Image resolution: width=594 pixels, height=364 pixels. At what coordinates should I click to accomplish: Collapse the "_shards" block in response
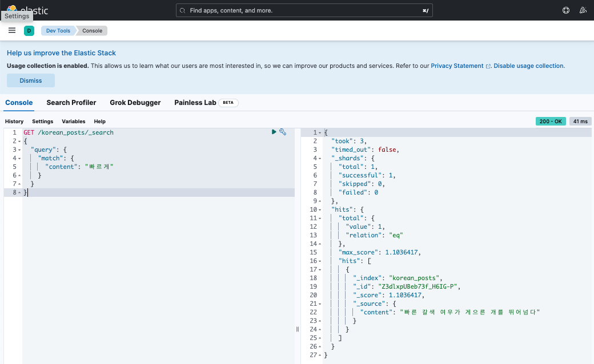(x=320, y=158)
